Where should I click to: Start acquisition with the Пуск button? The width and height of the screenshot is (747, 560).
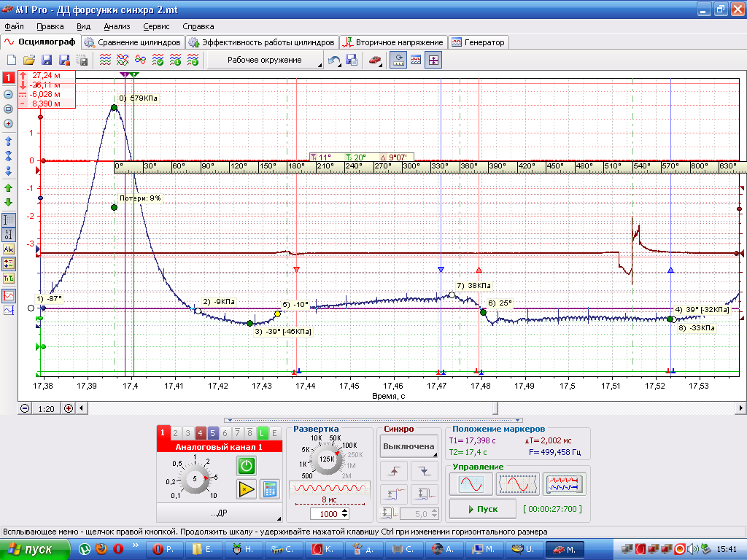point(483,509)
